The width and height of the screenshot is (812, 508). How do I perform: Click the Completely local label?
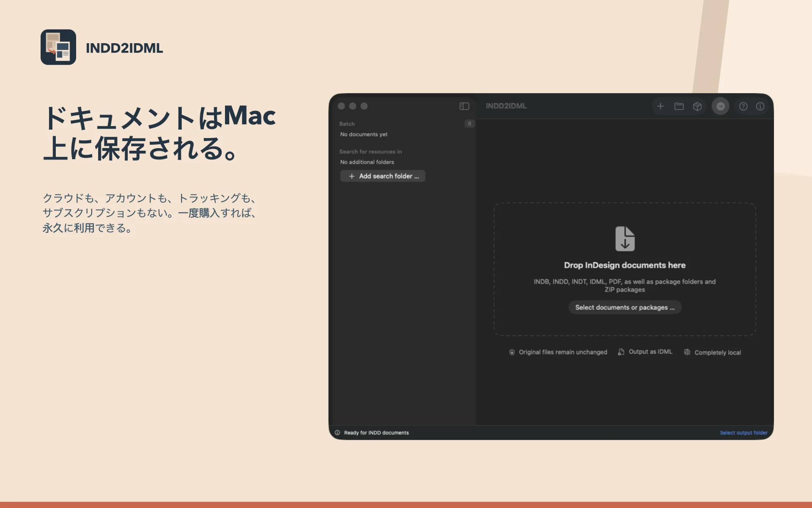(718, 353)
